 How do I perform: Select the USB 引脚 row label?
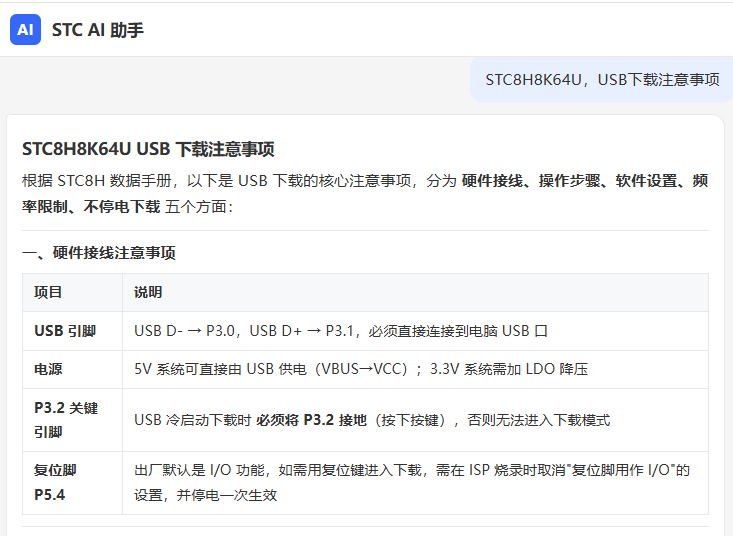pyautogui.click(x=65, y=331)
